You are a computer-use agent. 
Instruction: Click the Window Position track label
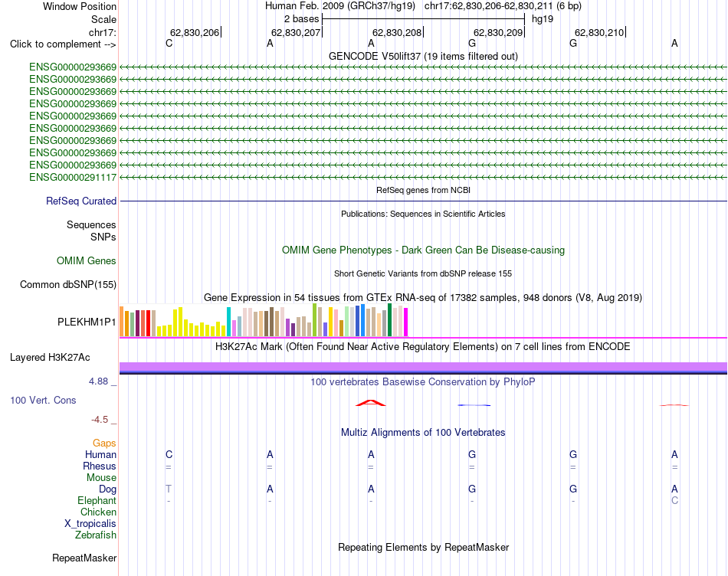[80, 6]
